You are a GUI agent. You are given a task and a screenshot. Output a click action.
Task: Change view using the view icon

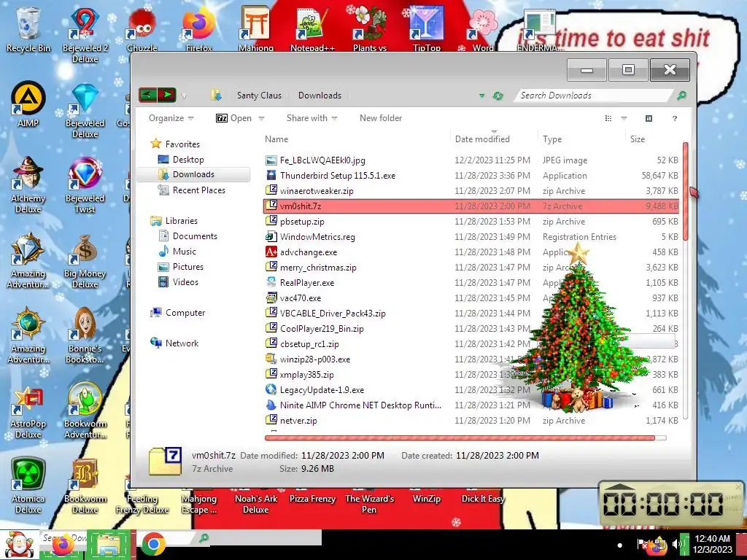pos(608,119)
